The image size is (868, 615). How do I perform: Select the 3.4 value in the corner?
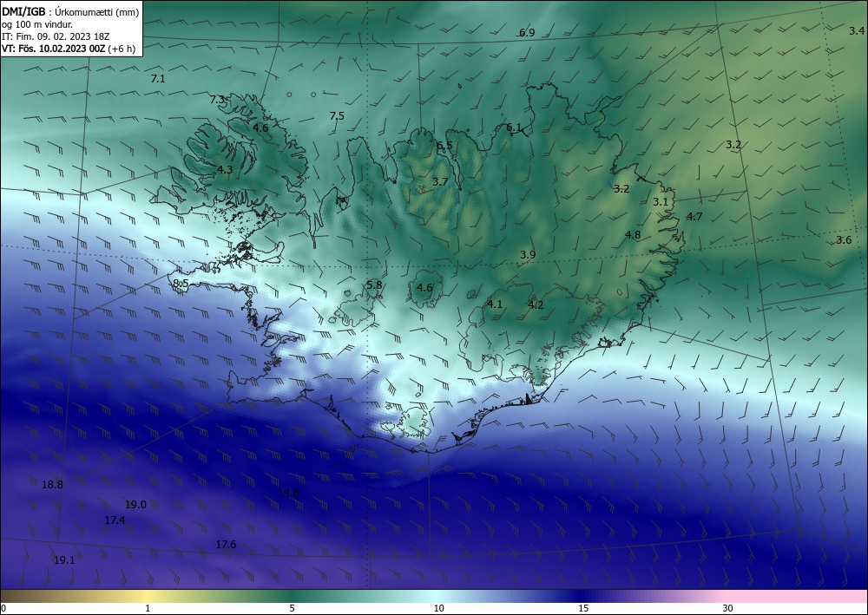pyautogui.click(x=857, y=31)
